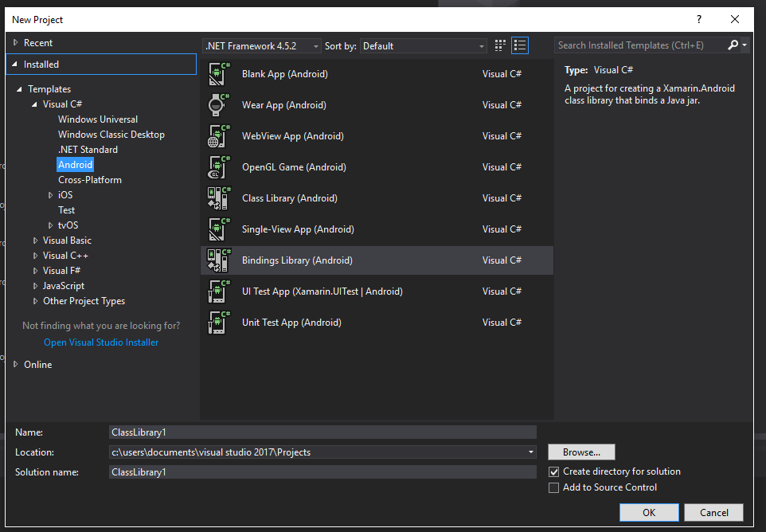This screenshot has height=532, width=766.
Task: Open the Location path dropdown arrow
Action: click(530, 452)
